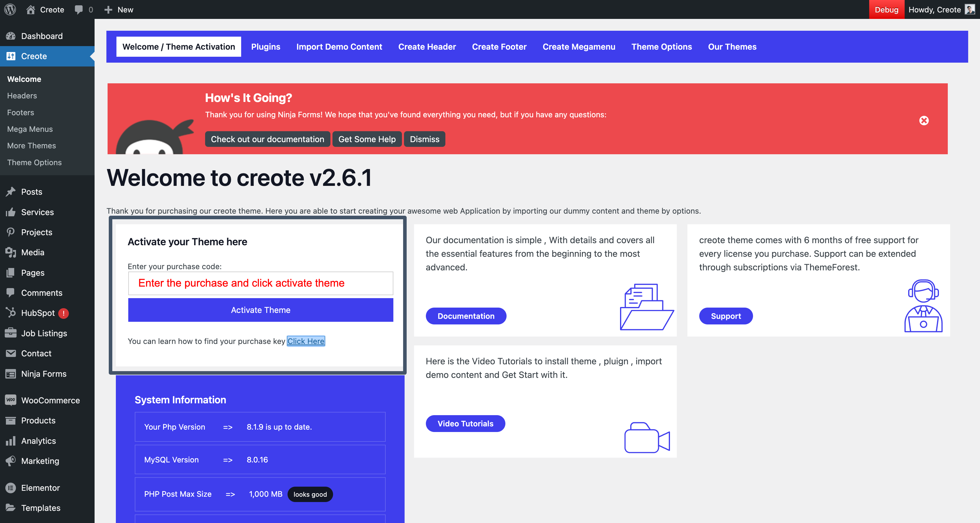Open the Video Tutorials button
This screenshot has height=523, width=980.
click(x=465, y=424)
